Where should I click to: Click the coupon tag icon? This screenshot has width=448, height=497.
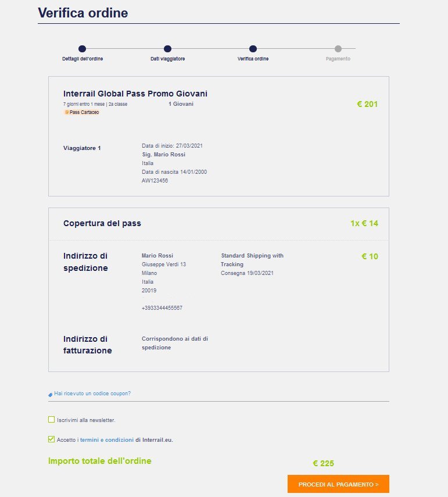coord(50,395)
